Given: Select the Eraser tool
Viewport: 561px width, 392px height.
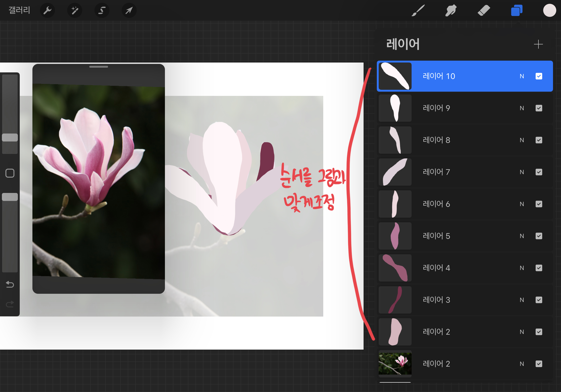Looking at the screenshot, I should (484, 11).
